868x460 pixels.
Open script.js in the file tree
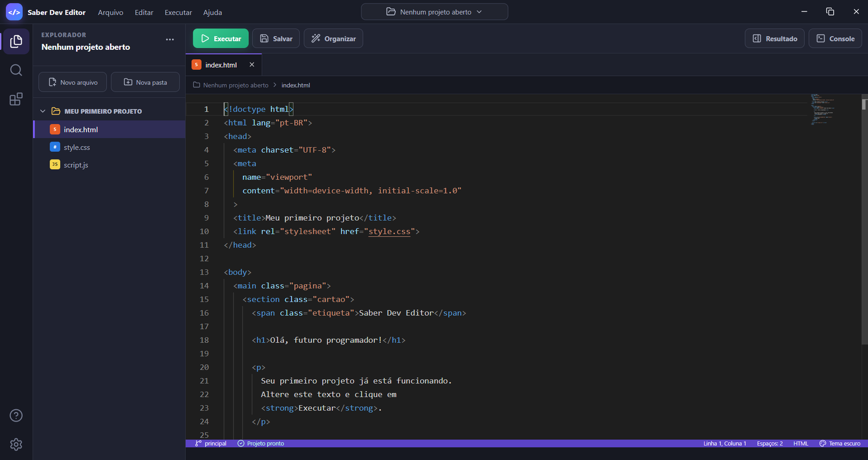point(110,165)
